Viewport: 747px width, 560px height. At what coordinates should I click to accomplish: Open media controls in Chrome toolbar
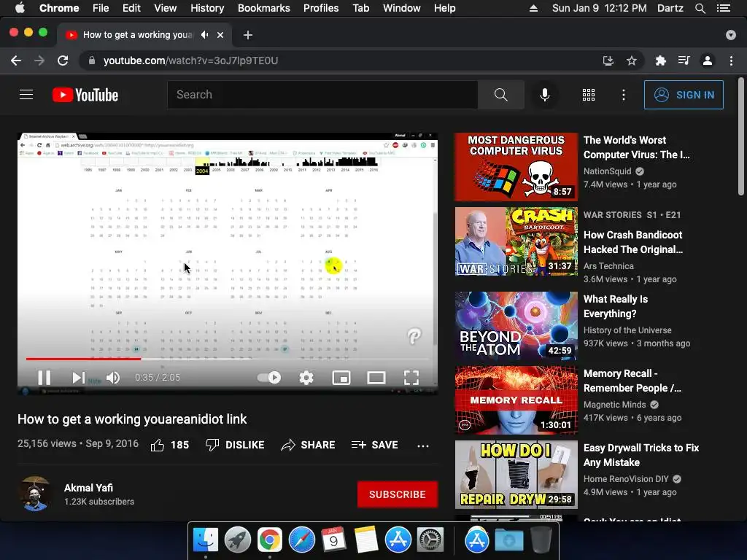[684, 61]
